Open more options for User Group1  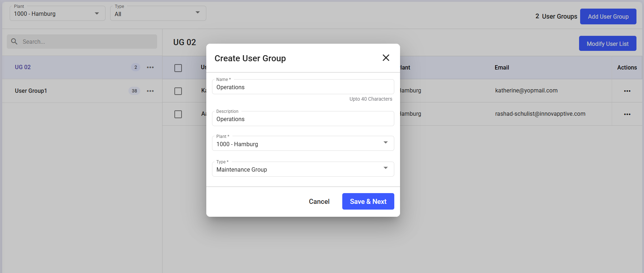coord(150,91)
